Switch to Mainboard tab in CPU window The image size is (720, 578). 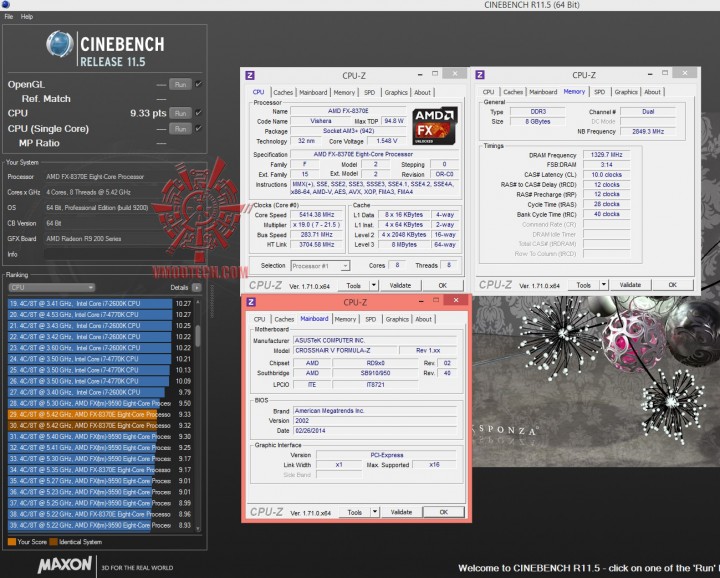point(313,92)
